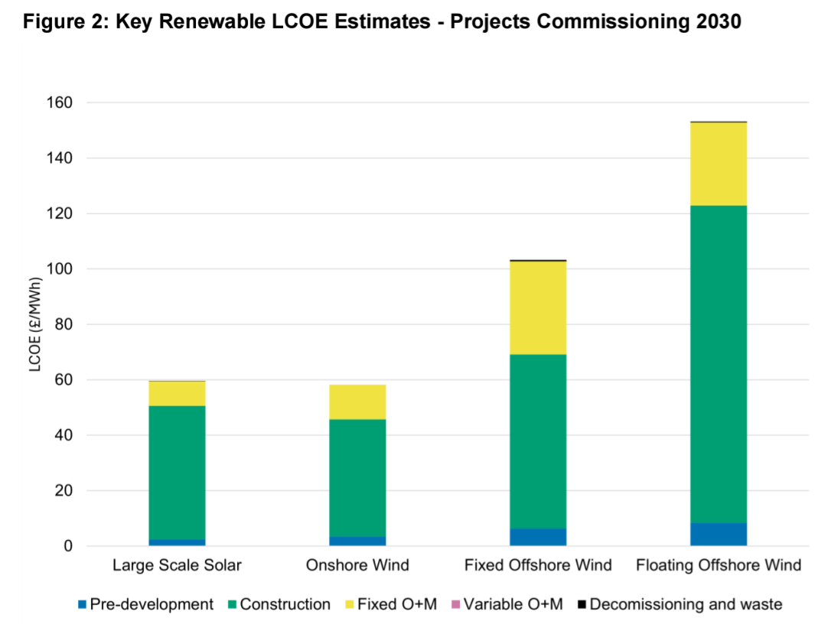Click the yellow Fixed O+M segment of Fixed Offshore Wind

click(538, 308)
